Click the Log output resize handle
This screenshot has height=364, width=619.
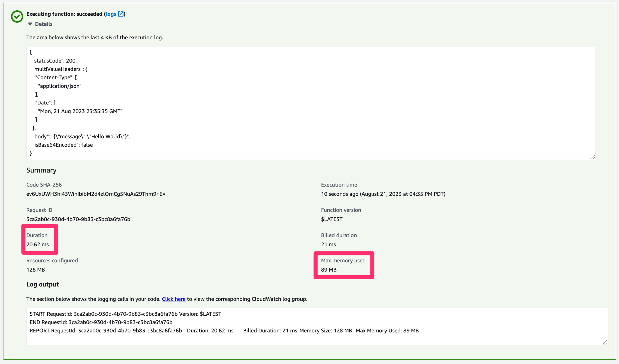click(x=605, y=342)
